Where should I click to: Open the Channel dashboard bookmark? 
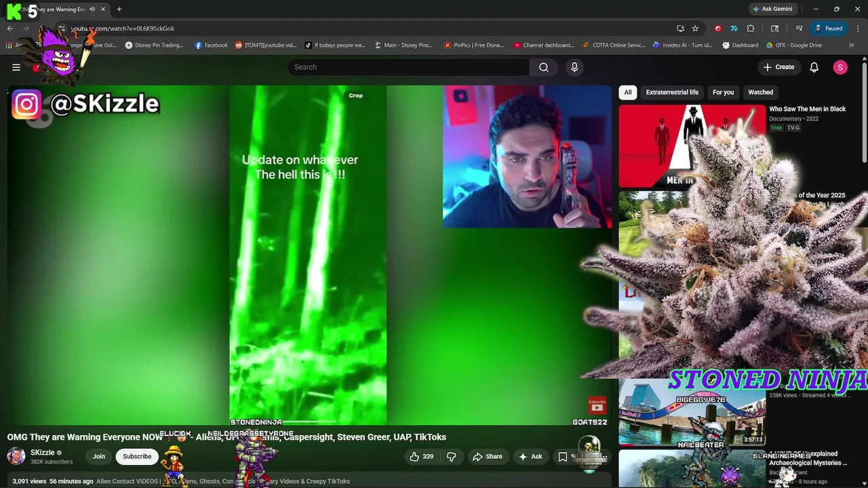tap(543, 45)
